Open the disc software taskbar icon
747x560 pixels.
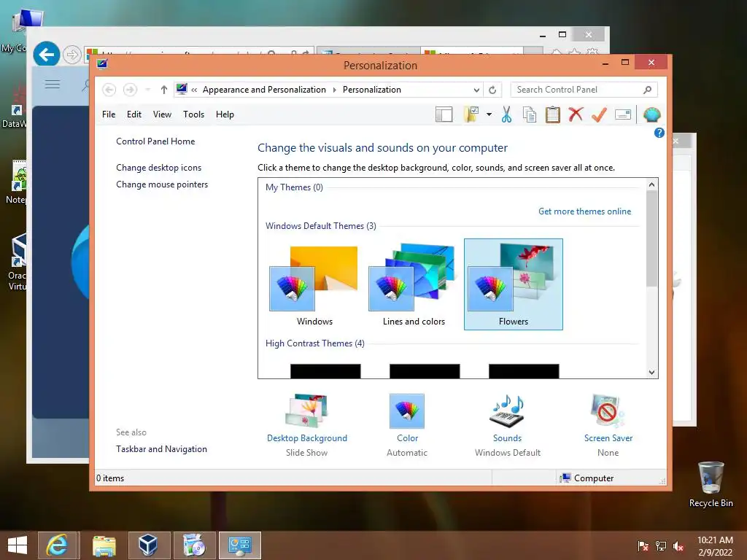(194, 545)
